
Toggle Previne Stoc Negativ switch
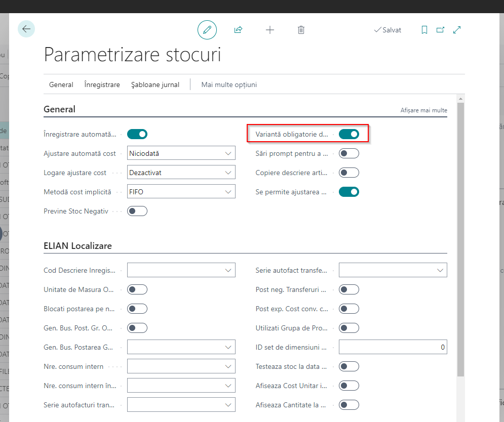coord(137,211)
